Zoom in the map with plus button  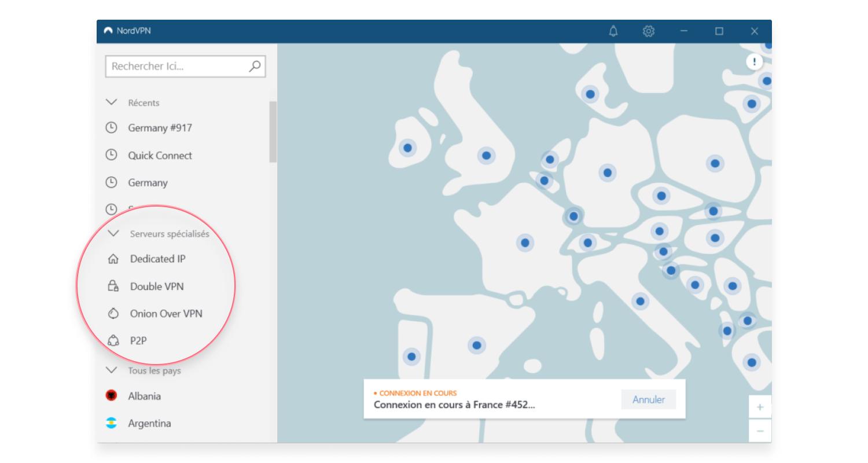760,407
